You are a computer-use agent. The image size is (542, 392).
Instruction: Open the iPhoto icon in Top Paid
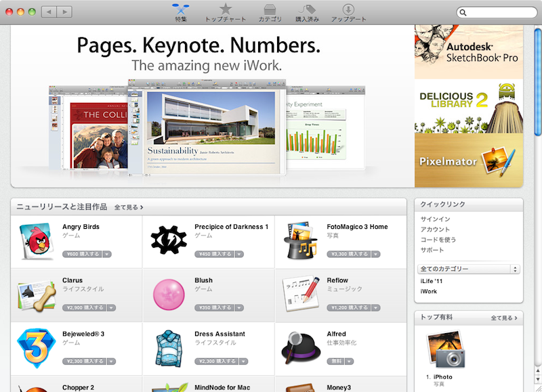tap(445, 349)
